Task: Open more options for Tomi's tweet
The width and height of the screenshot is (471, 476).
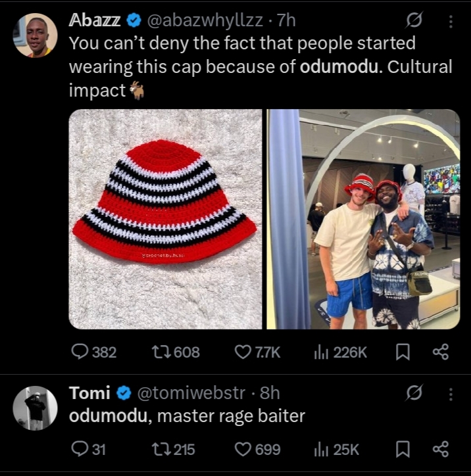Action: pos(451,393)
